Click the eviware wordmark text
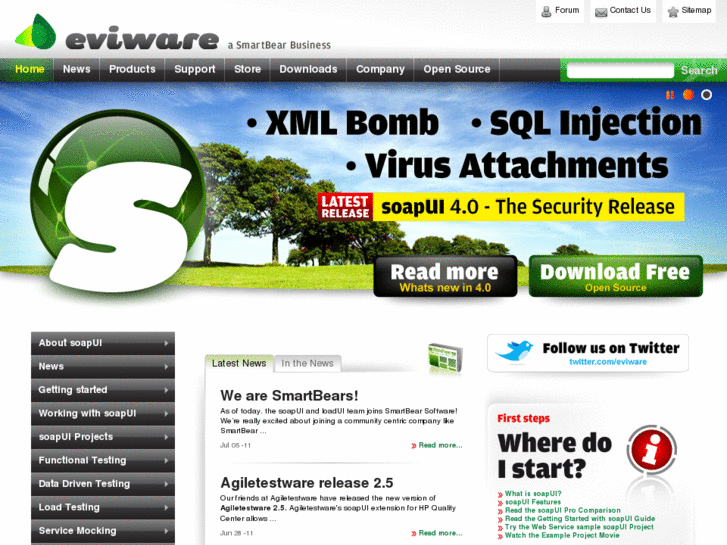Image resolution: width=727 pixels, height=545 pixels. coord(142,40)
